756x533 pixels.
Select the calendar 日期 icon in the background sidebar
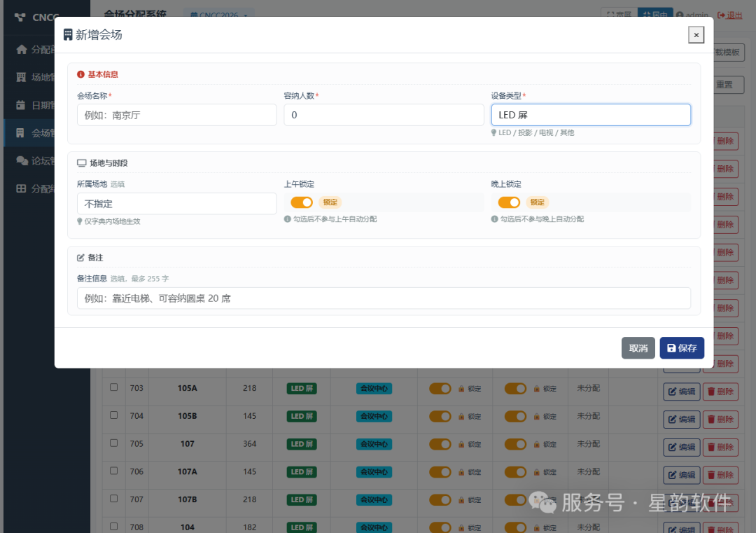coord(21,105)
